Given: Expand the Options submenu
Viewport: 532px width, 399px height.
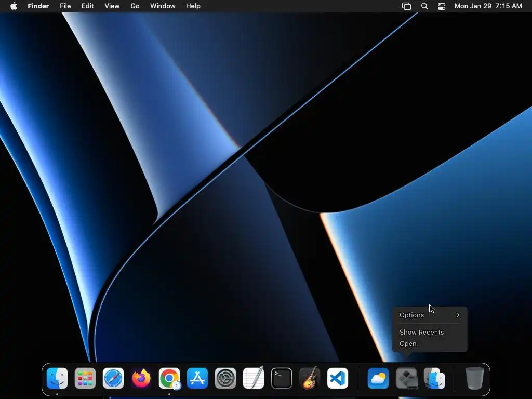Looking at the screenshot, I should point(430,315).
